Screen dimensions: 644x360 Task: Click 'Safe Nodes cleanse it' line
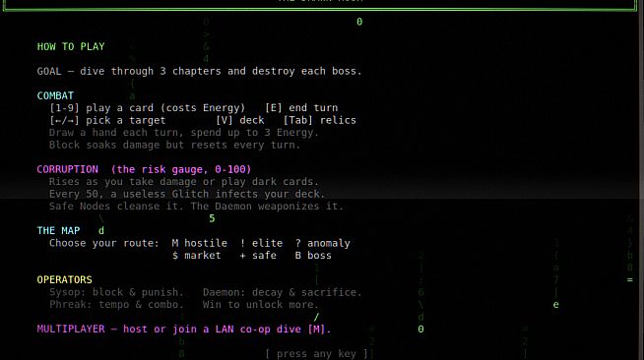(x=196, y=207)
